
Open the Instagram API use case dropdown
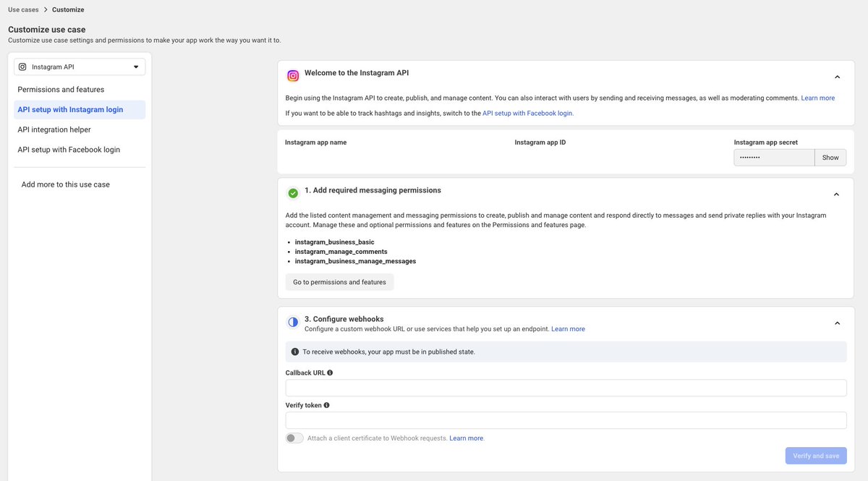pyautogui.click(x=80, y=67)
